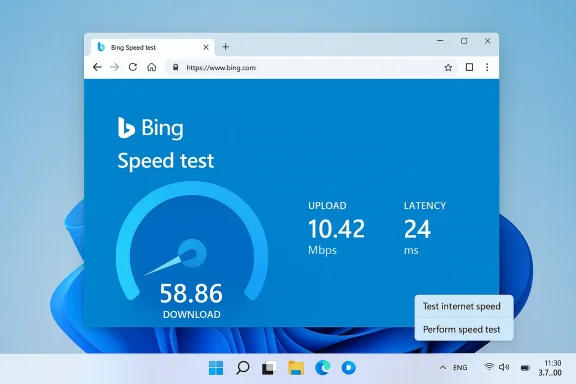Click the LATENCY label

pos(425,205)
